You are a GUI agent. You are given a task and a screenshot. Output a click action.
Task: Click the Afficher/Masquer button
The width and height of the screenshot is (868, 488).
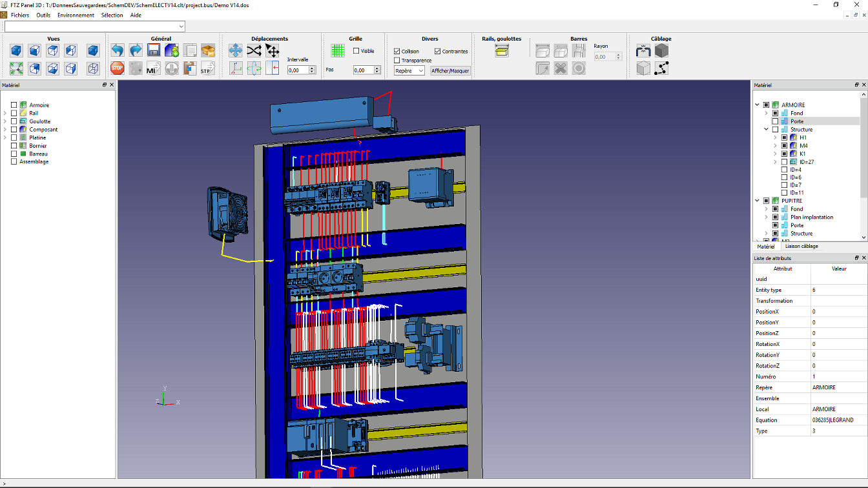[x=450, y=71]
